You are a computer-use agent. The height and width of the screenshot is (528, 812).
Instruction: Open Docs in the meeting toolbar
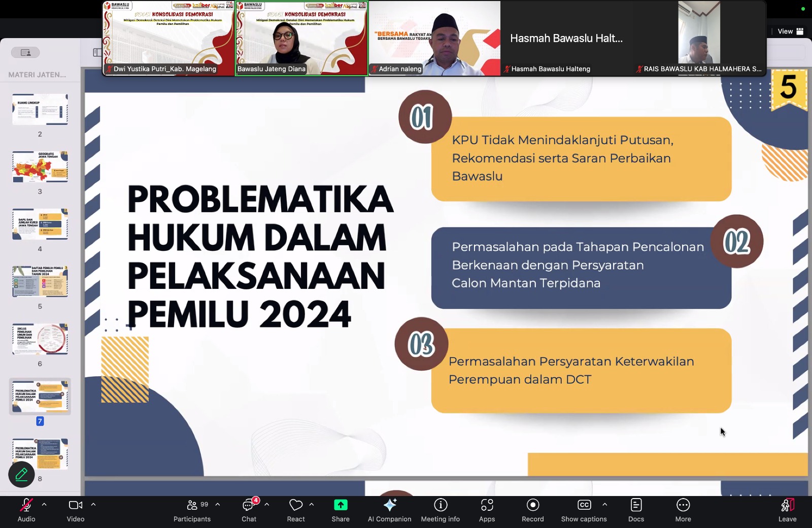[x=636, y=510]
